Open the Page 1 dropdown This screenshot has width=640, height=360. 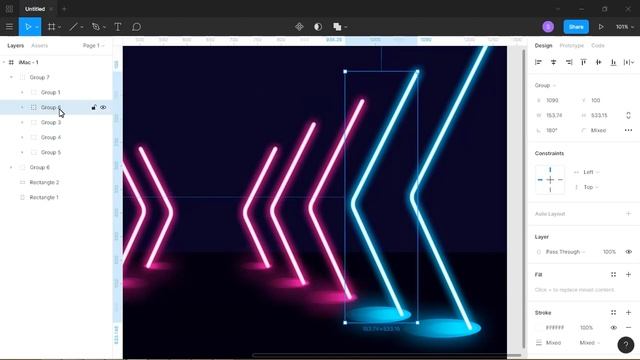tap(93, 46)
